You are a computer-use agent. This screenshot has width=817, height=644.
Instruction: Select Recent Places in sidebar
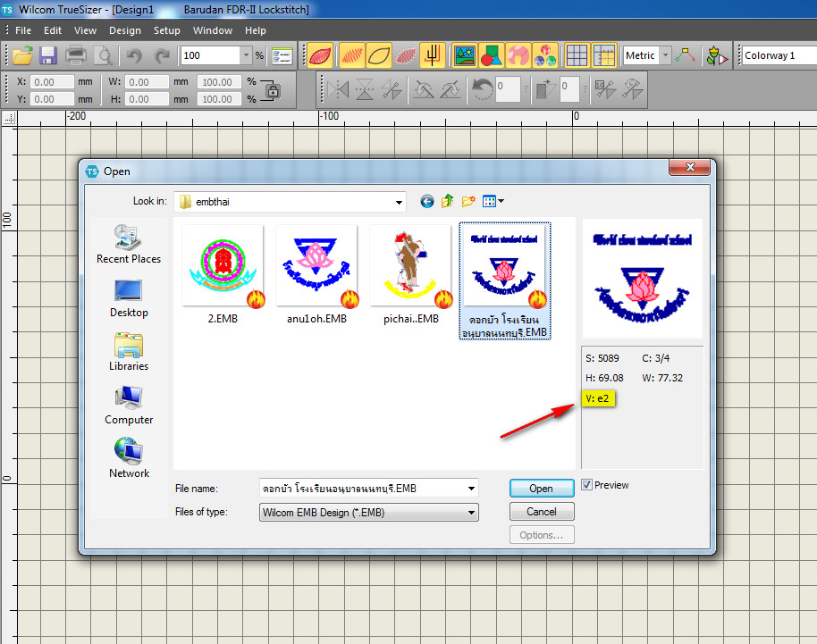pyautogui.click(x=129, y=244)
